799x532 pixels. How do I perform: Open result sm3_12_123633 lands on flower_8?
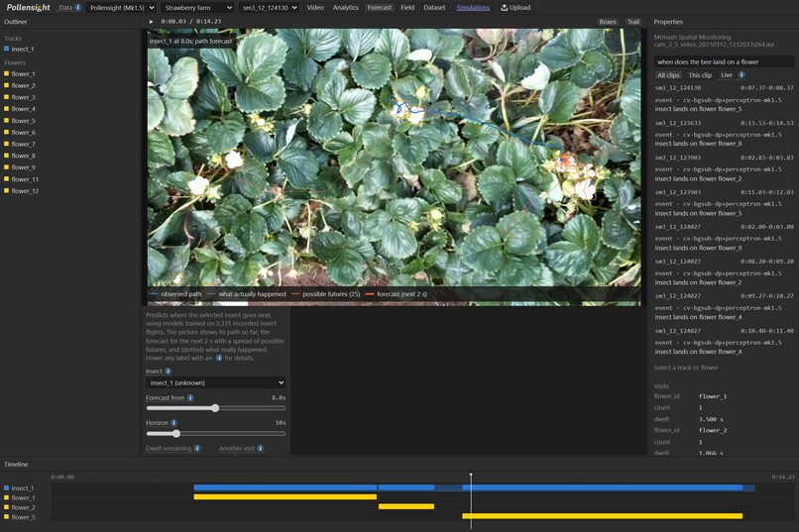tap(724, 134)
